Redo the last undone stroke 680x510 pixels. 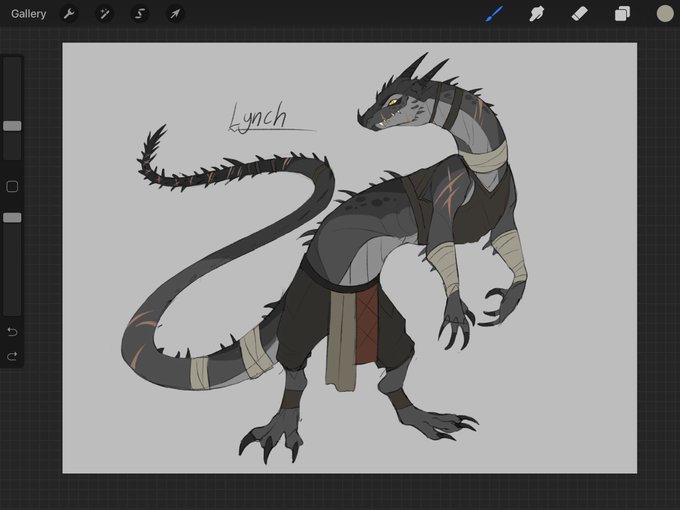coord(12,356)
